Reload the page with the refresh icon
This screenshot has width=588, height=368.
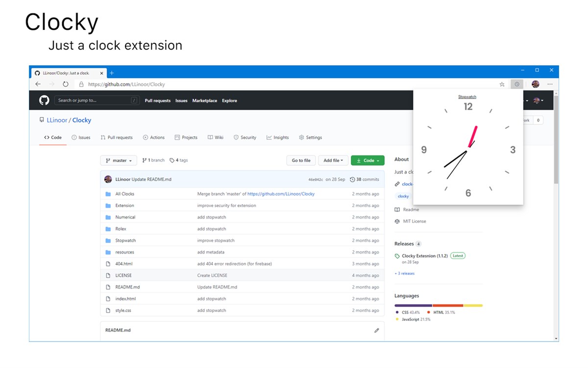[66, 84]
